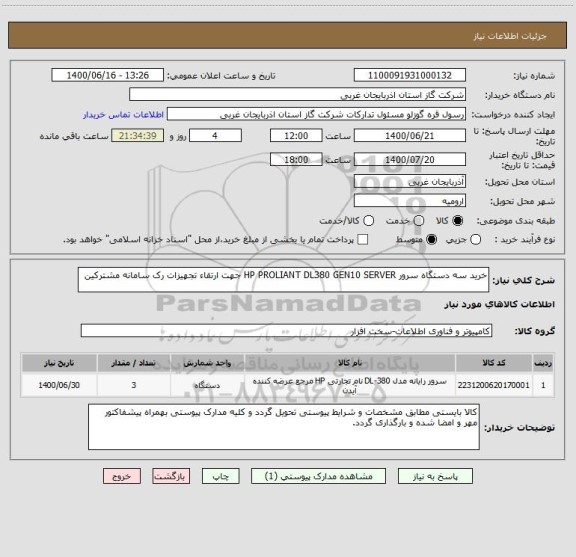Click the general description field HP PROLIANT DL380
The width and height of the screenshot is (576, 557).
(283, 280)
